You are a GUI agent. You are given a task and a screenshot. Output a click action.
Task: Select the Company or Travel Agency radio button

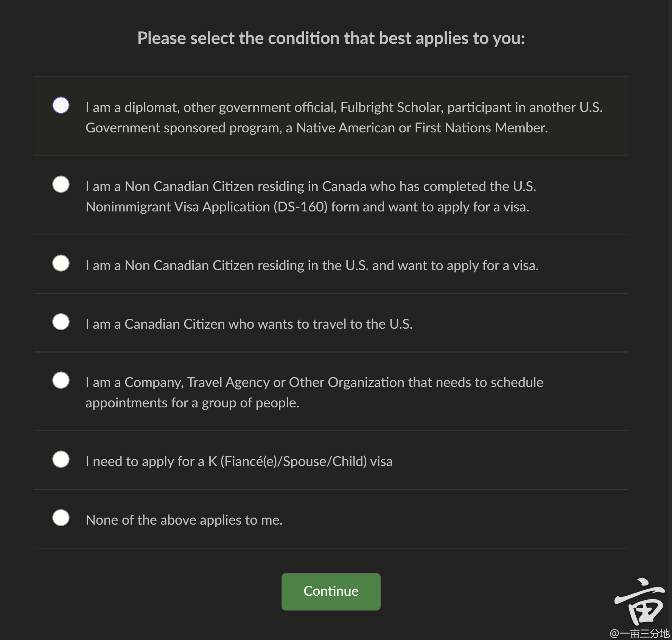61,380
